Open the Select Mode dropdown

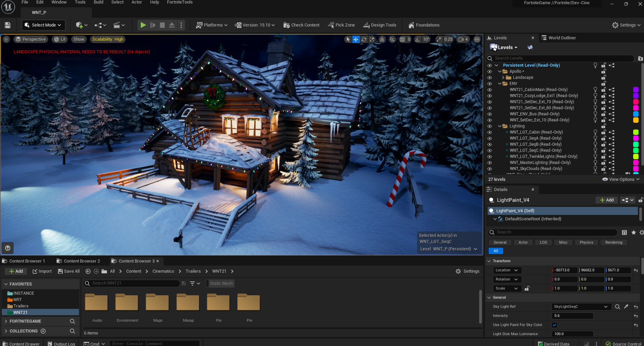(x=43, y=25)
